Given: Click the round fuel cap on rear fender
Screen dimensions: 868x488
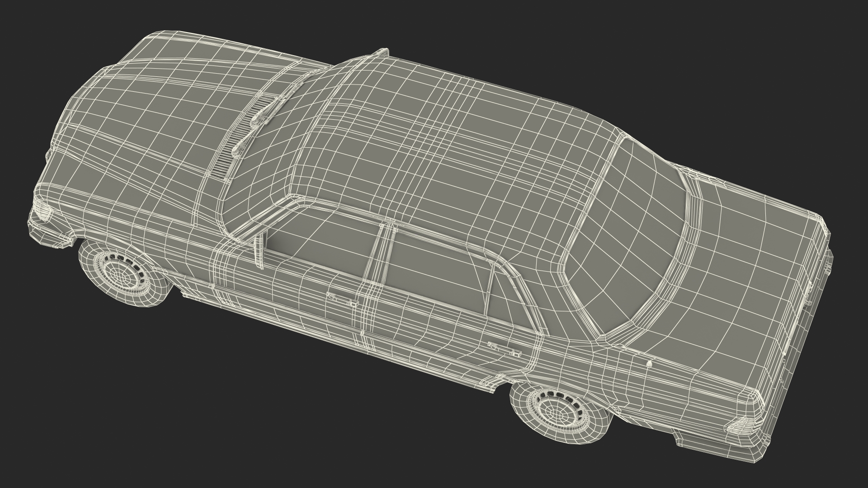Looking at the screenshot, I should pos(648,364).
